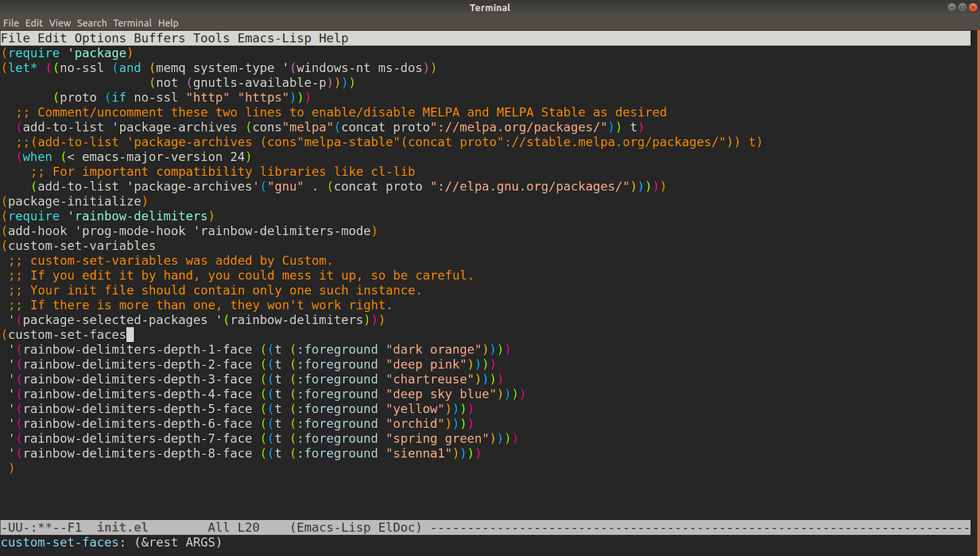Click the minimize window icon

click(x=952, y=7)
